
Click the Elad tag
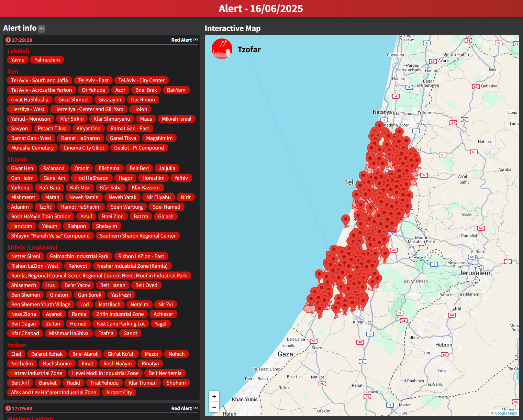coord(16,354)
